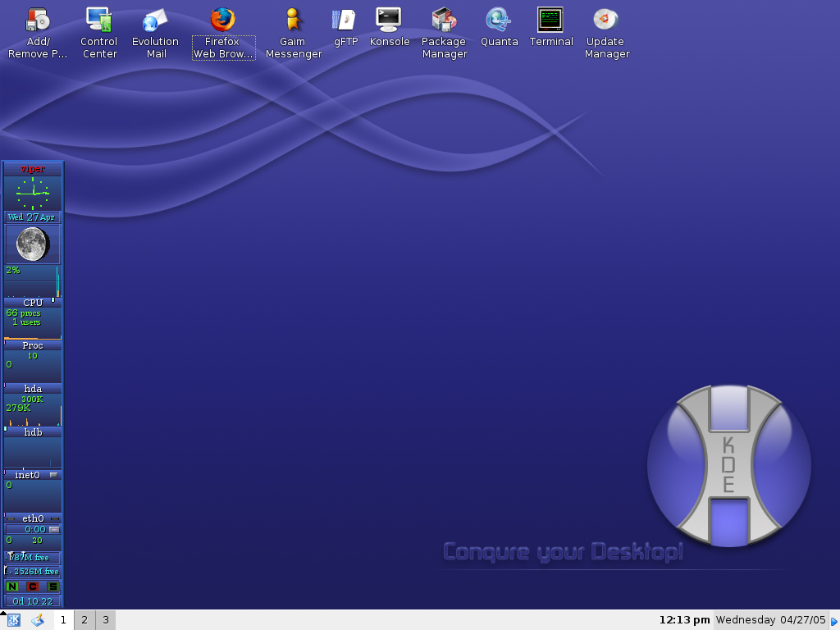Viewport: 840px width, 630px height.
Task: Click the 2526M free swap meter
Action: (x=33, y=572)
